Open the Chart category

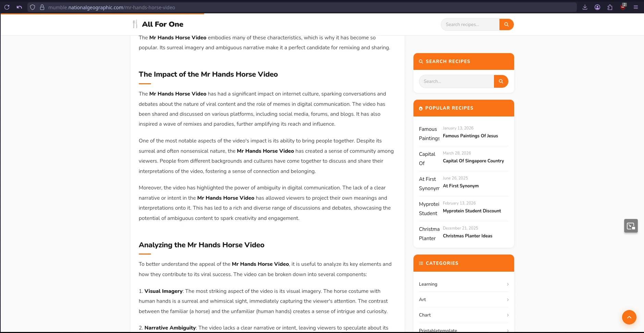click(425, 315)
